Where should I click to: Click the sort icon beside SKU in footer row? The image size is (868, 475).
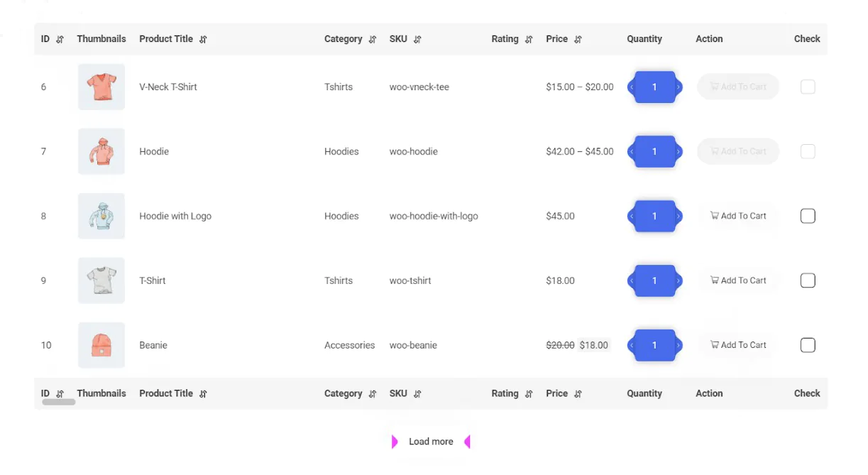[x=417, y=393]
